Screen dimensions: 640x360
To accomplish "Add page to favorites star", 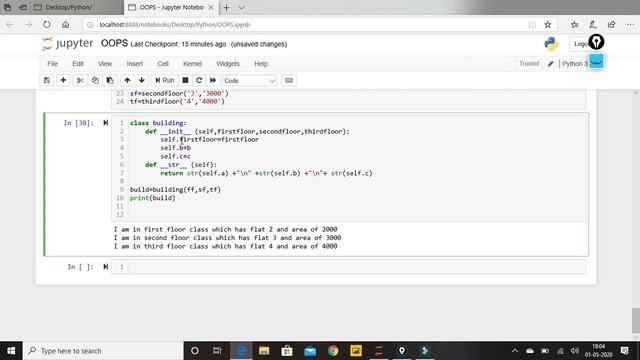I will coord(548,24).
